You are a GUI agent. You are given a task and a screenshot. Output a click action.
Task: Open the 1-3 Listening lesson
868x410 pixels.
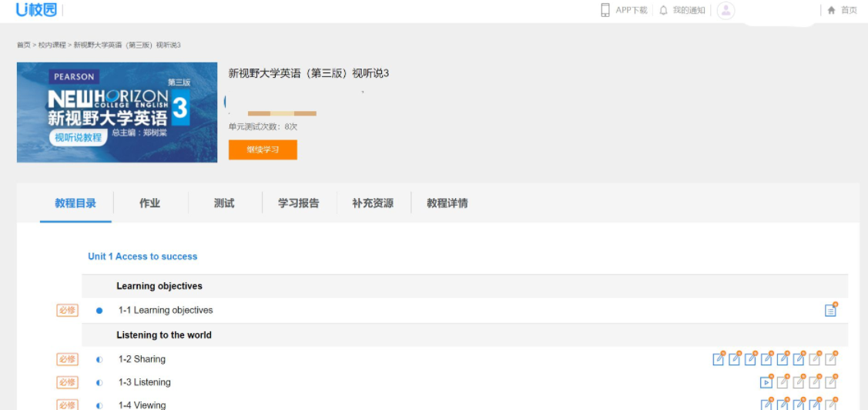145,382
